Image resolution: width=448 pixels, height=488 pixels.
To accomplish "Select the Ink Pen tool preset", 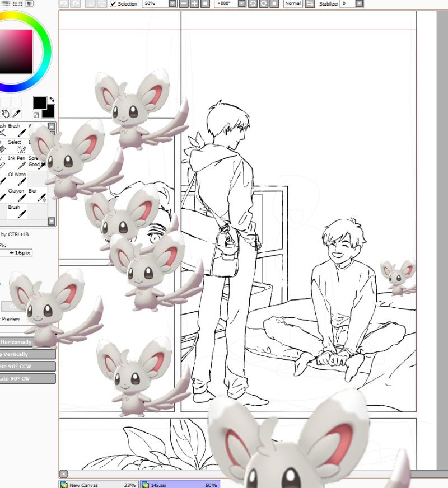I will (x=17, y=162).
